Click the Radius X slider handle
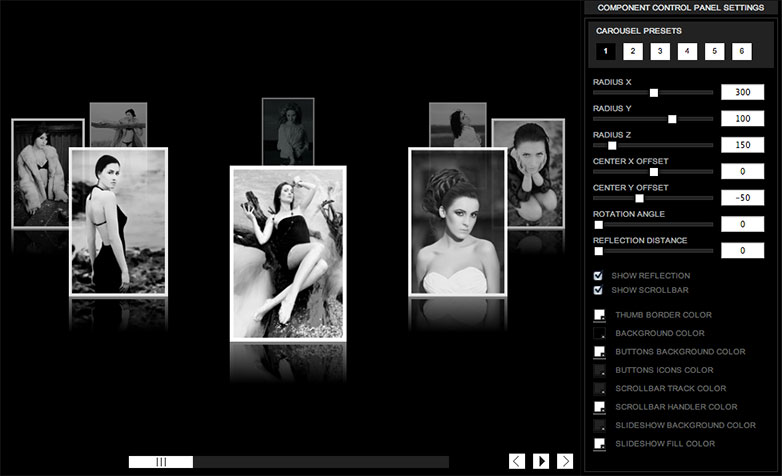The height and width of the screenshot is (476, 782). click(654, 93)
